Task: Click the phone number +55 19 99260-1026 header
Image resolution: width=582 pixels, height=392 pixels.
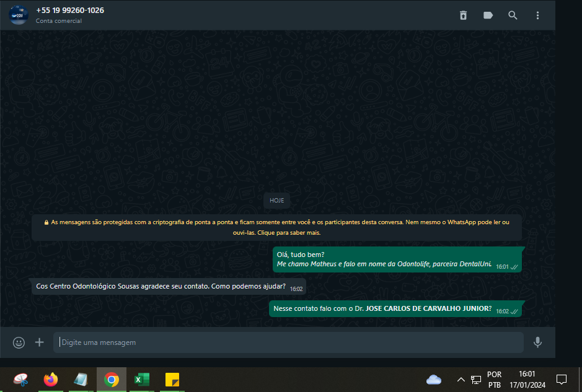Action: [70, 11]
